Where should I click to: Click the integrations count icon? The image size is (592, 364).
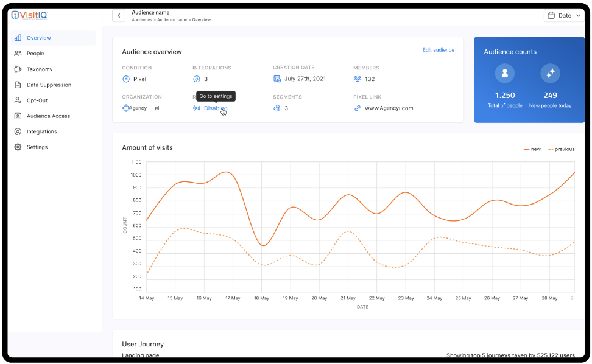196,79
